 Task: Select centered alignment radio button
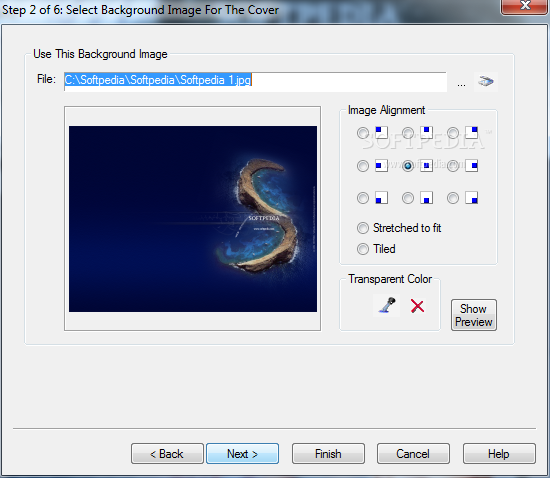(408, 166)
